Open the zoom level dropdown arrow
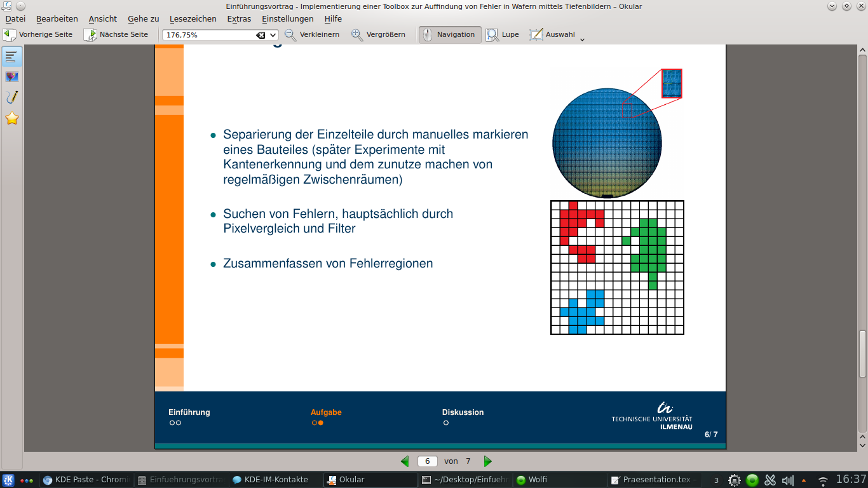The width and height of the screenshot is (868, 488). click(273, 35)
